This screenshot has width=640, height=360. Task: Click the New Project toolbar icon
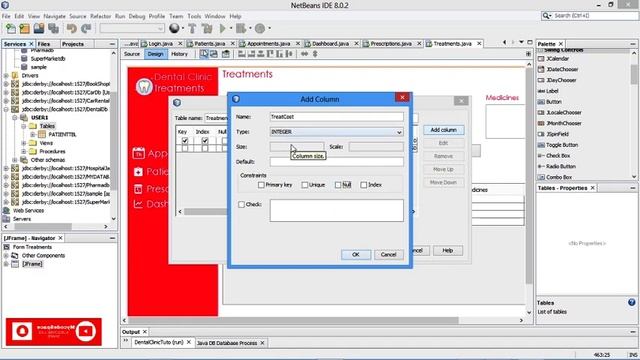click(24, 29)
